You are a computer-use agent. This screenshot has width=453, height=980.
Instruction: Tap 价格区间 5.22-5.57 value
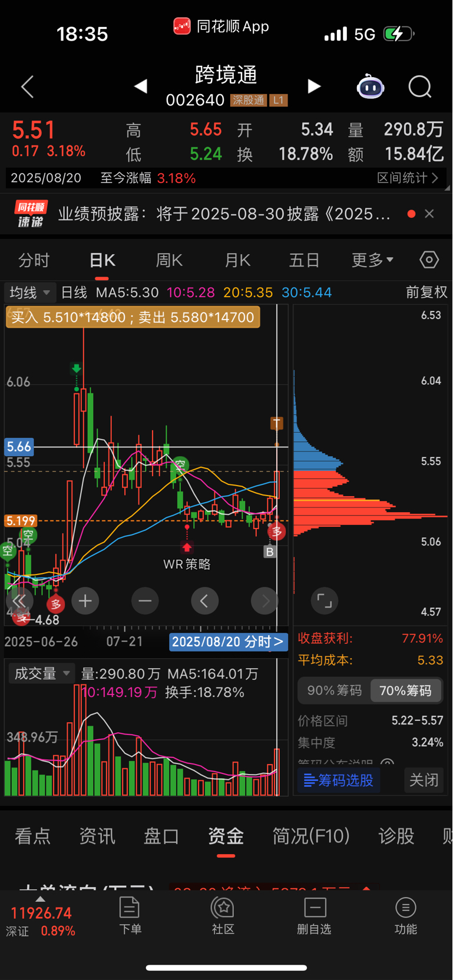click(417, 720)
